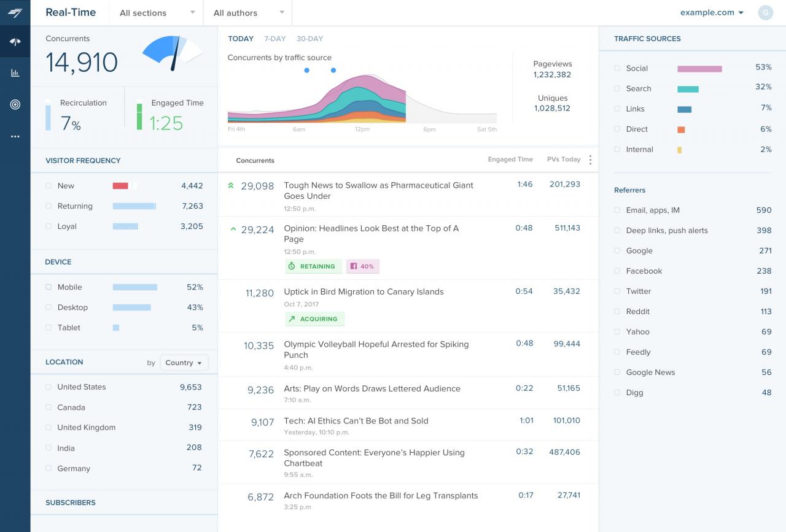Click the user avatar G icon
The height and width of the screenshot is (532, 786).
point(765,13)
